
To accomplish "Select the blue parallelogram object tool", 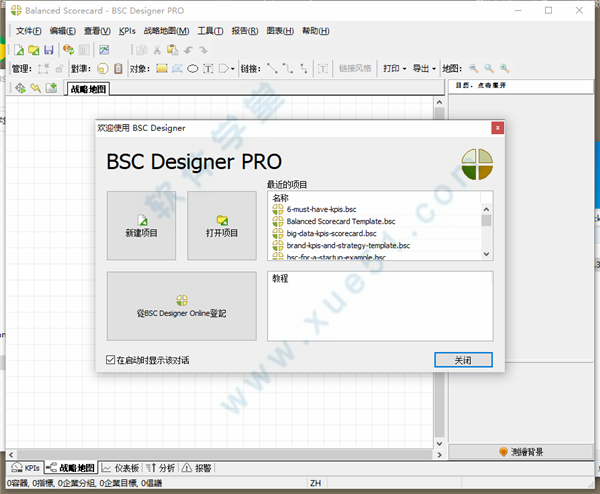I will coord(177,68).
